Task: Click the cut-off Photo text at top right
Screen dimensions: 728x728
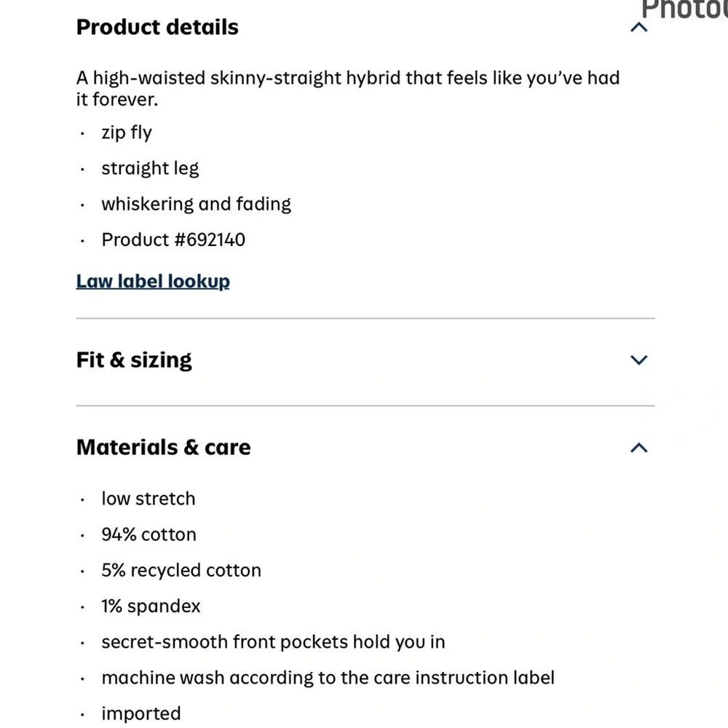Action: coord(684,10)
